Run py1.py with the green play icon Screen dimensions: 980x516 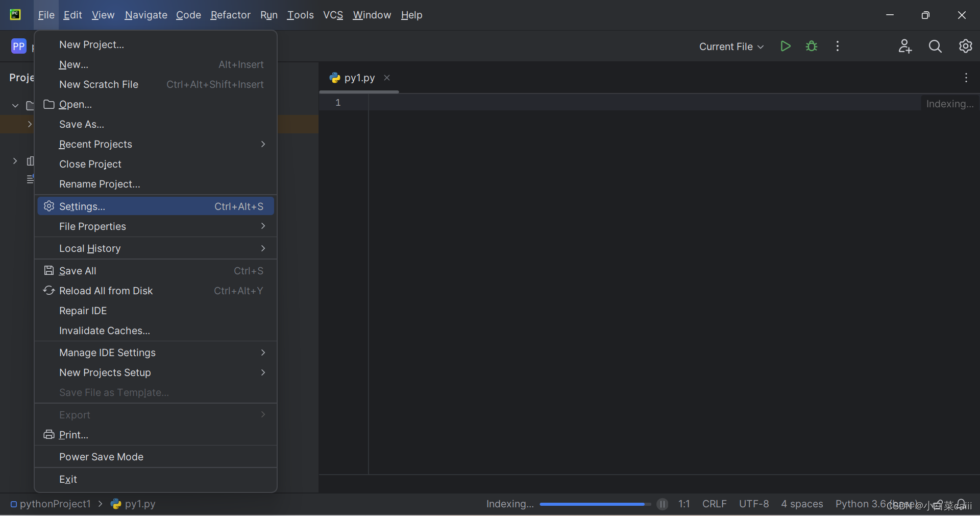tap(786, 46)
